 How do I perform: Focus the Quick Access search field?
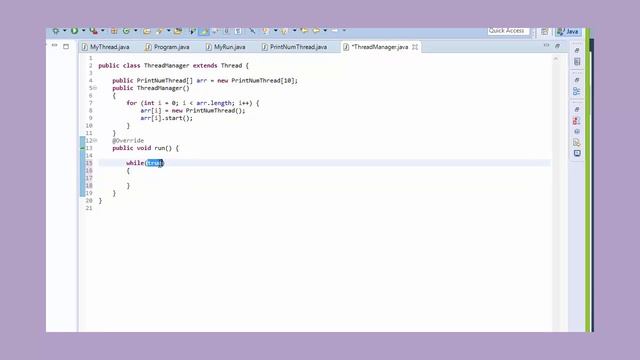pyautogui.click(x=509, y=31)
